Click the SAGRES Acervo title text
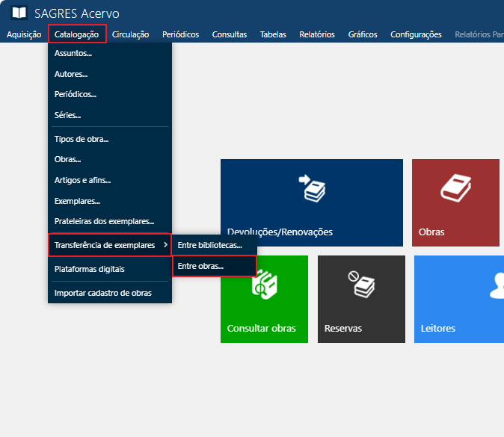This screenshot has height=437, width=504. click(x=77, y=13)
